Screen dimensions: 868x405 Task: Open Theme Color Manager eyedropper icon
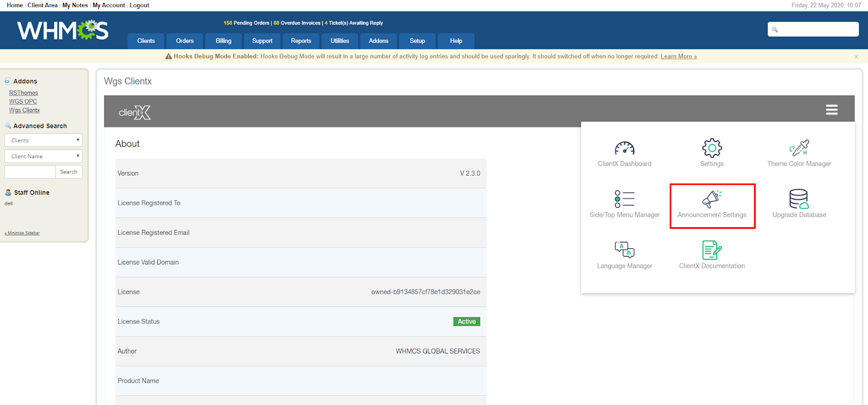pos(799,148)
